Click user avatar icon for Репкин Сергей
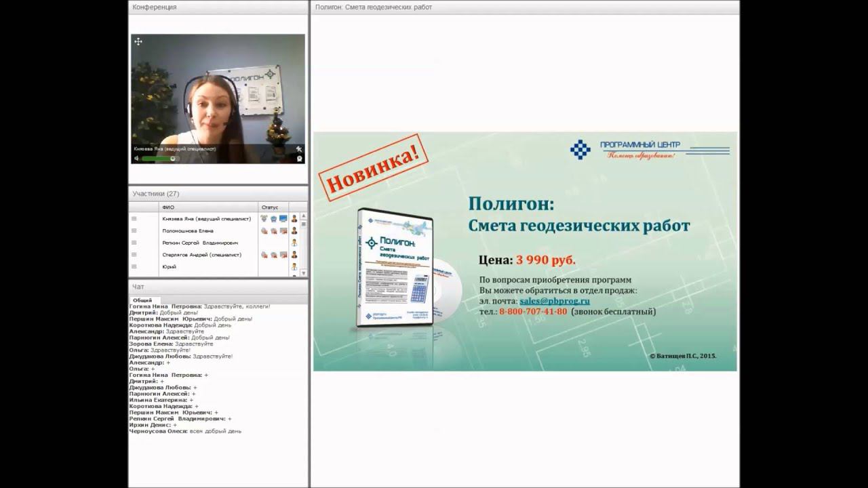This screenshot has height=488, width=868. [x=294, y=243]
